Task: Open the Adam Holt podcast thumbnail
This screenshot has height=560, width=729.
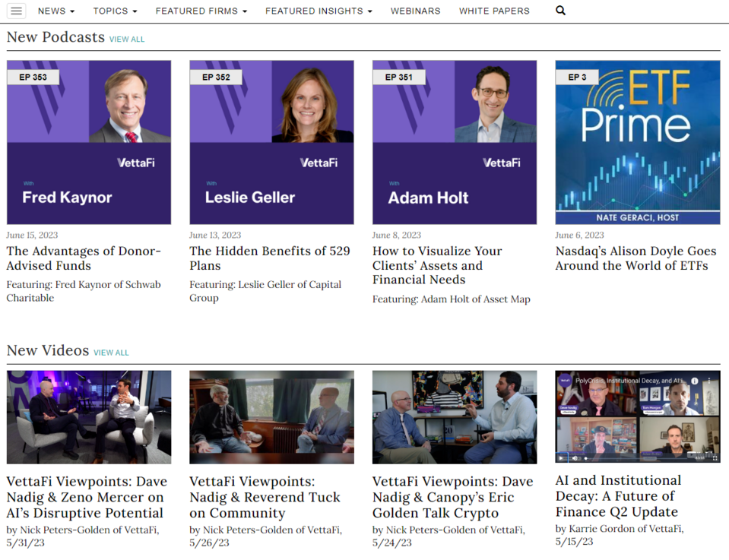Action: (x=455, y=142)
